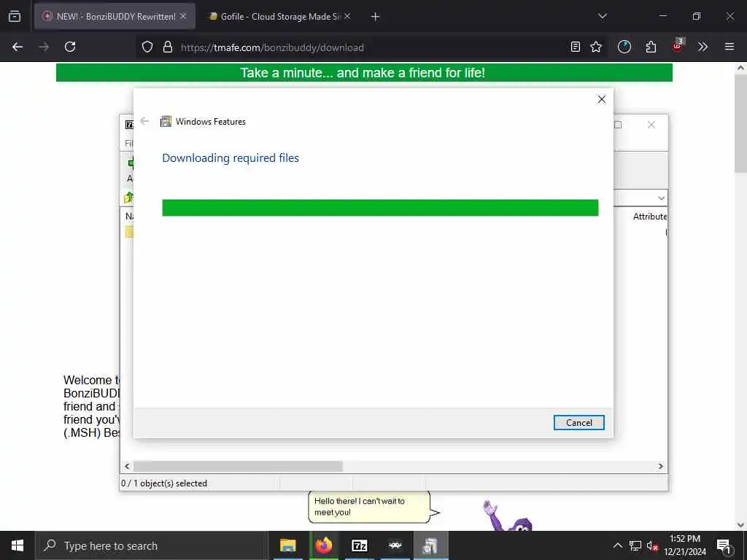This screenshot has width=747, height=560.
Task: Click the green download progress bar
Action: tap(380, 208)
